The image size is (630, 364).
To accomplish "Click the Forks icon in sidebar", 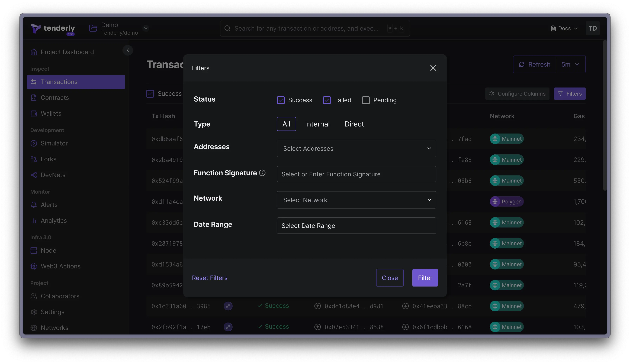I will pos(34,159).
